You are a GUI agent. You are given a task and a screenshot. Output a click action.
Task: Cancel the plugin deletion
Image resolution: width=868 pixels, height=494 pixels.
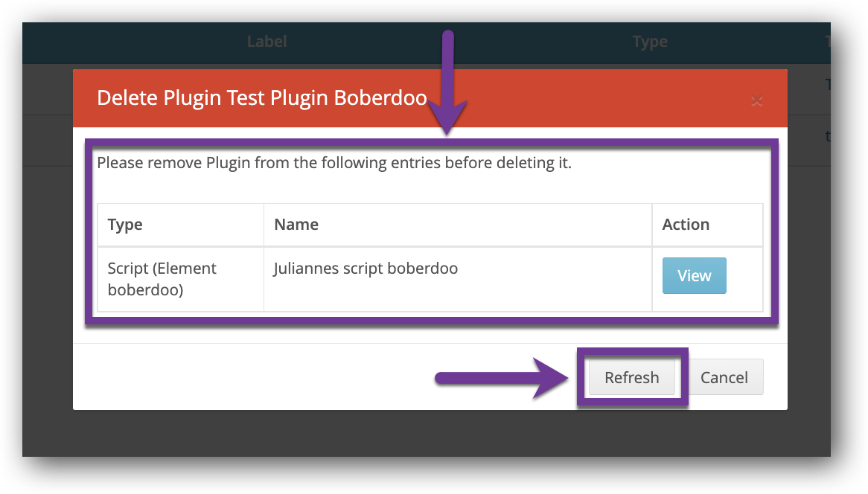[724, 377]
